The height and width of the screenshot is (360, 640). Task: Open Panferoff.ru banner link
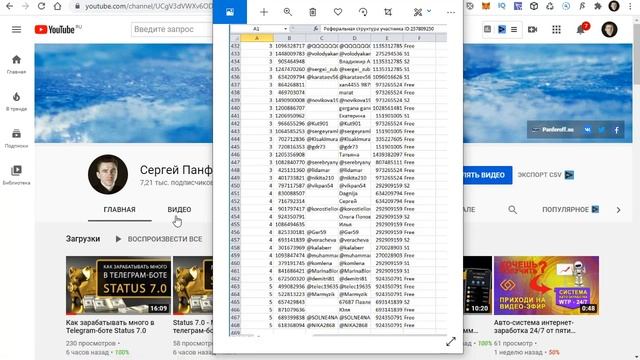pyautogui.click(x=553, y=130)
